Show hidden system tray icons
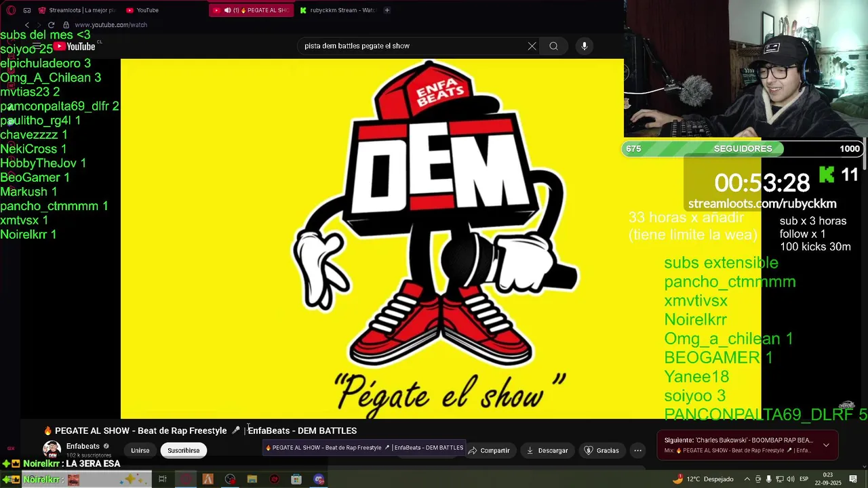 747,479
